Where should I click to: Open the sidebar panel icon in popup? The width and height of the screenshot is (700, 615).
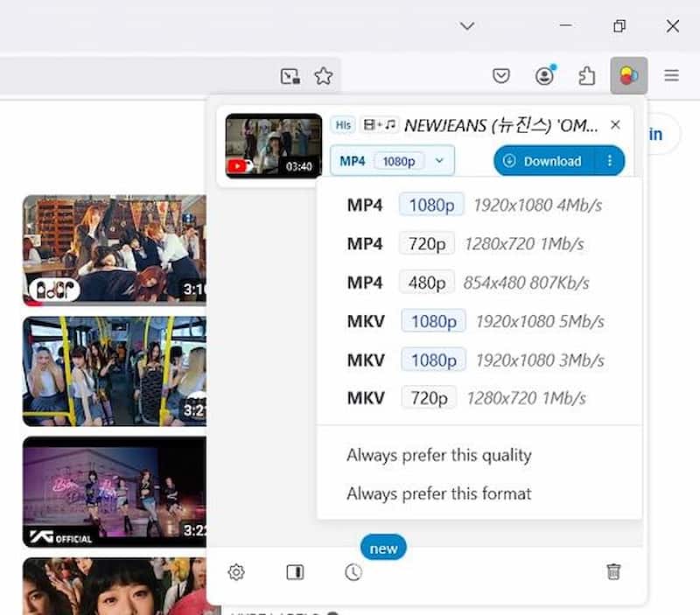(295, 572)
